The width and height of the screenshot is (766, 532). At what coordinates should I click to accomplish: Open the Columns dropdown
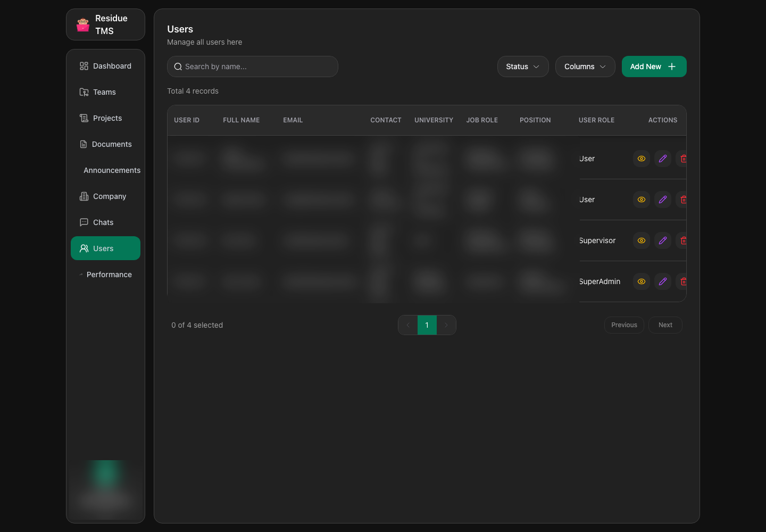pyautogui.click(x=585, y=66)
